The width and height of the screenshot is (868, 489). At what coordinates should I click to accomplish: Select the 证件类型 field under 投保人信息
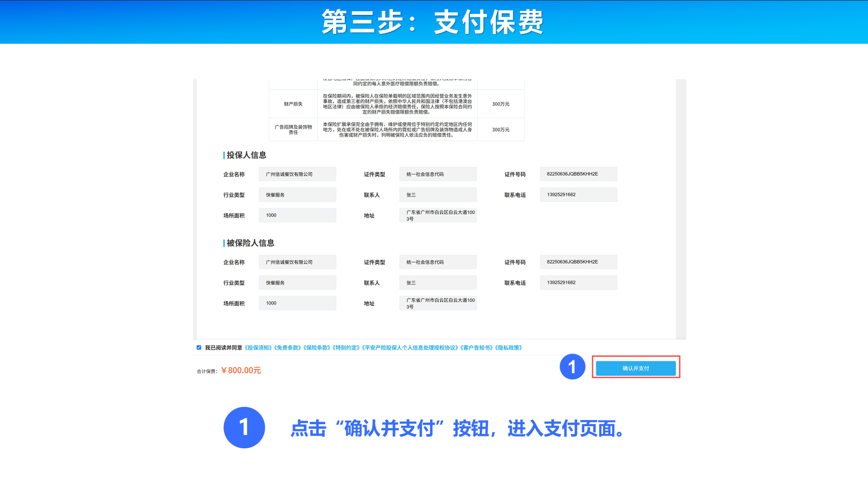click(x=438, y=174)
